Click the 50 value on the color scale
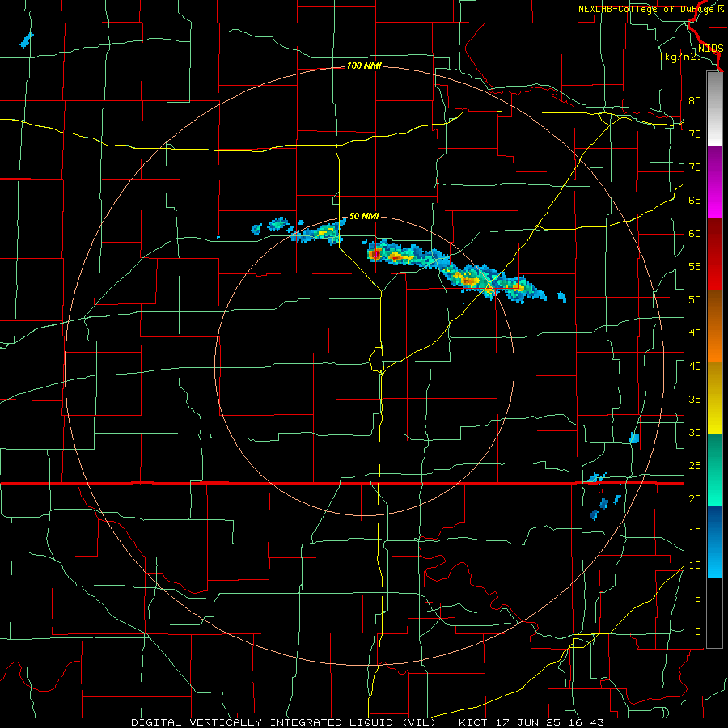Image resolution: width=728 pixels, height=728 pixels. click(695, 299)
